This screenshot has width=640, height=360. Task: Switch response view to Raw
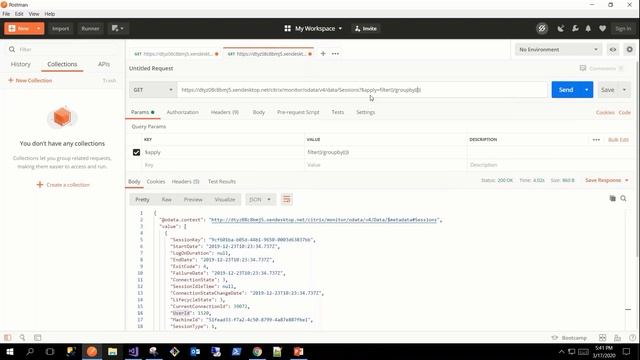tap(167, 200)
